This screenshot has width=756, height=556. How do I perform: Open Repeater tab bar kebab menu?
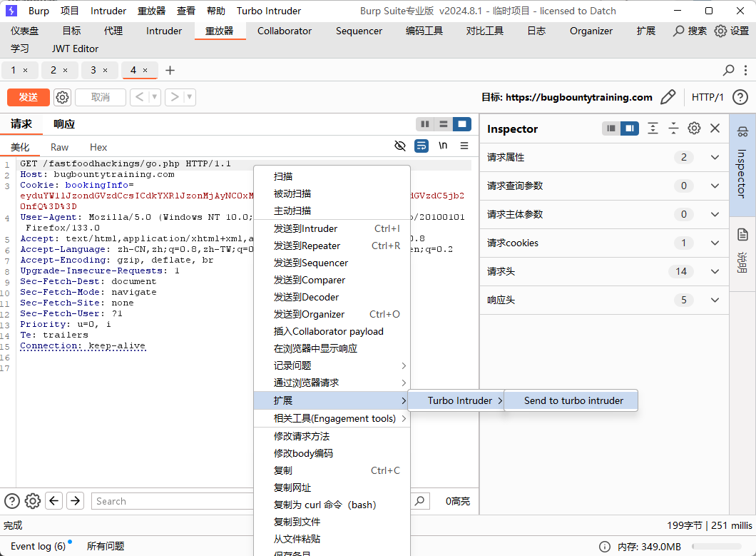[x=745, y=71]
